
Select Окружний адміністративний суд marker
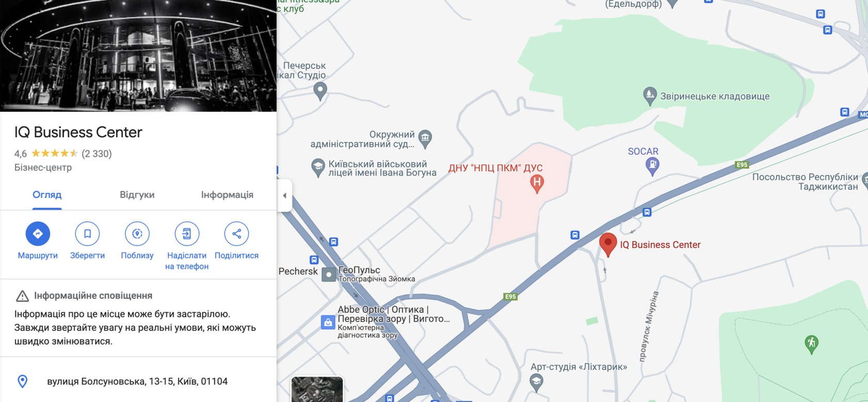pyautogui.click(x=425, y=138)
